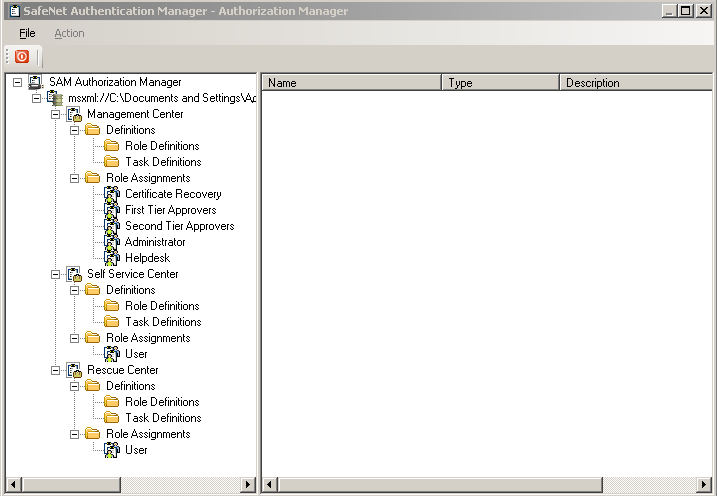The image size is (717, 496).
Task: Select the Certificate Recovery label
Action: (x=173, y=194)
